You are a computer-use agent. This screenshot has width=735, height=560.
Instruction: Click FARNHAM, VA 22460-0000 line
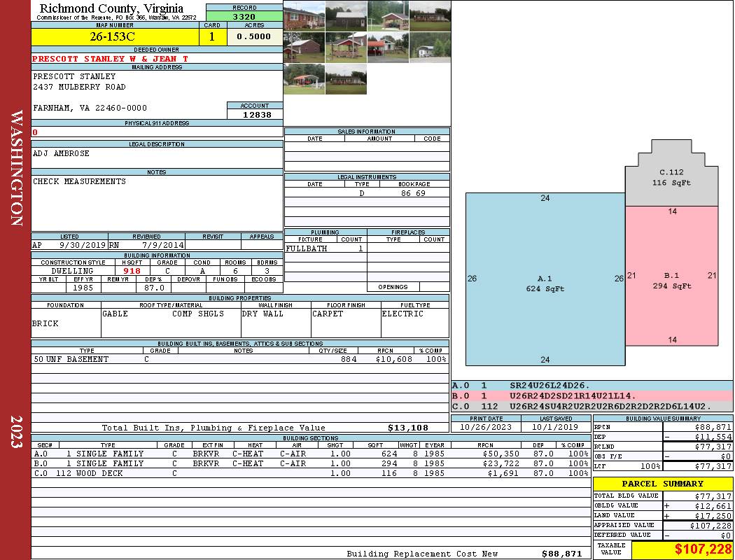(x=90, y=108)
